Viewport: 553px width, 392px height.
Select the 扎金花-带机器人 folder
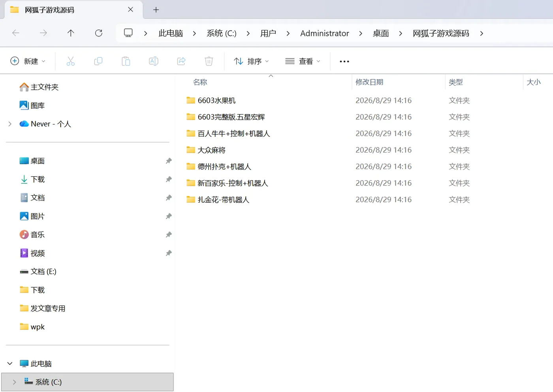(x=223, y=200)
